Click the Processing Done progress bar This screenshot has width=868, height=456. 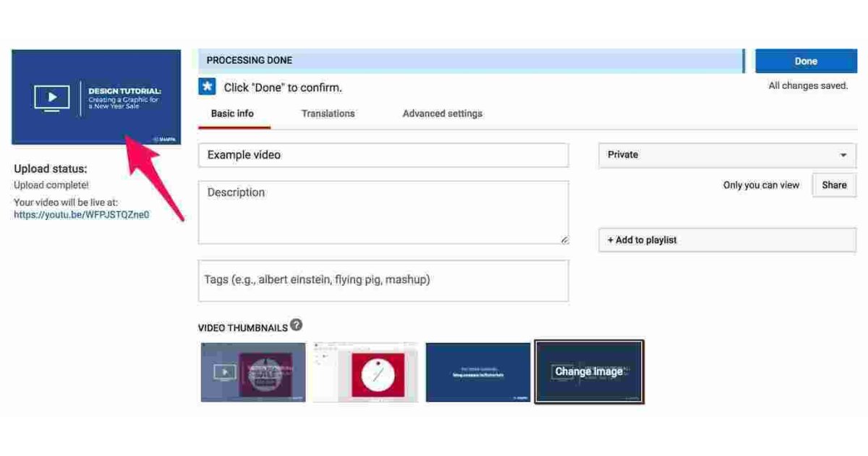pos(470,61)
